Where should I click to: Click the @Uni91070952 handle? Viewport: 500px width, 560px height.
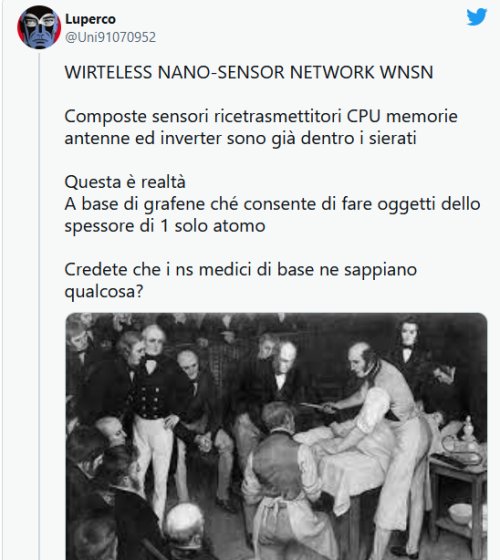click(x=110, y=37)
